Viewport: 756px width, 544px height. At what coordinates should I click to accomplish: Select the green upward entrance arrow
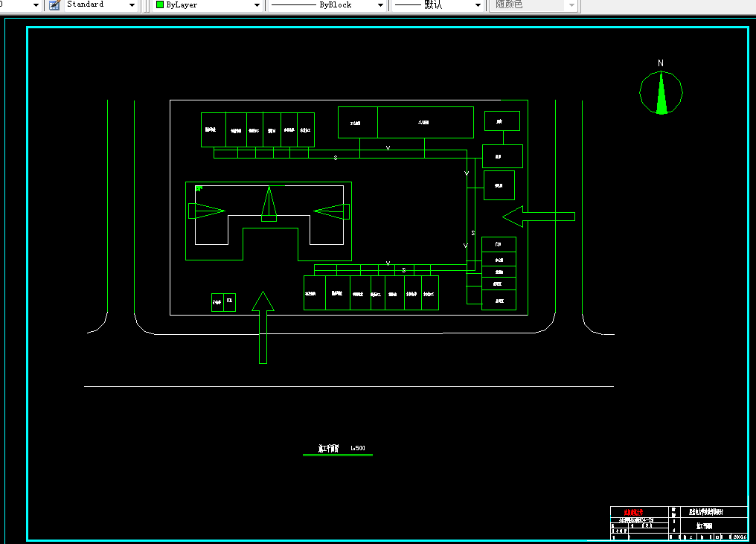pos(263,327)
